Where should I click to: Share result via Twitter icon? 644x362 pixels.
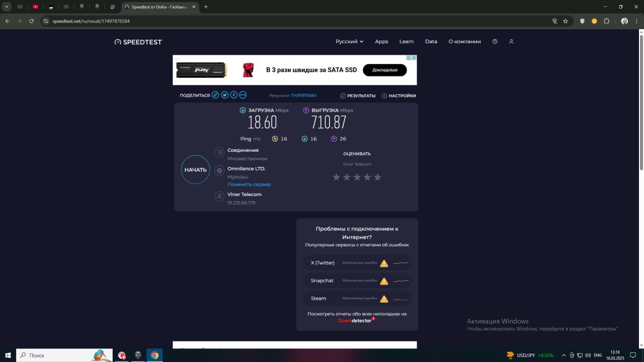[x=225, y=95]
